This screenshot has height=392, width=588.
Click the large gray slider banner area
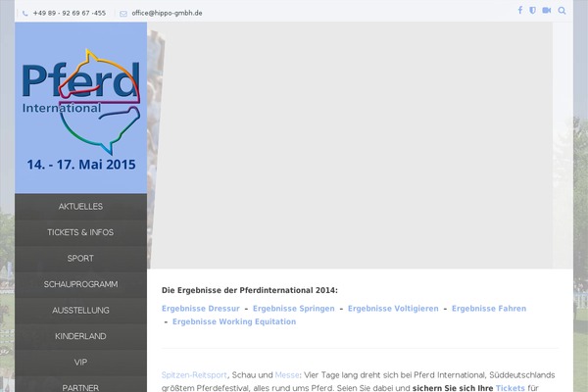point(350,145)
